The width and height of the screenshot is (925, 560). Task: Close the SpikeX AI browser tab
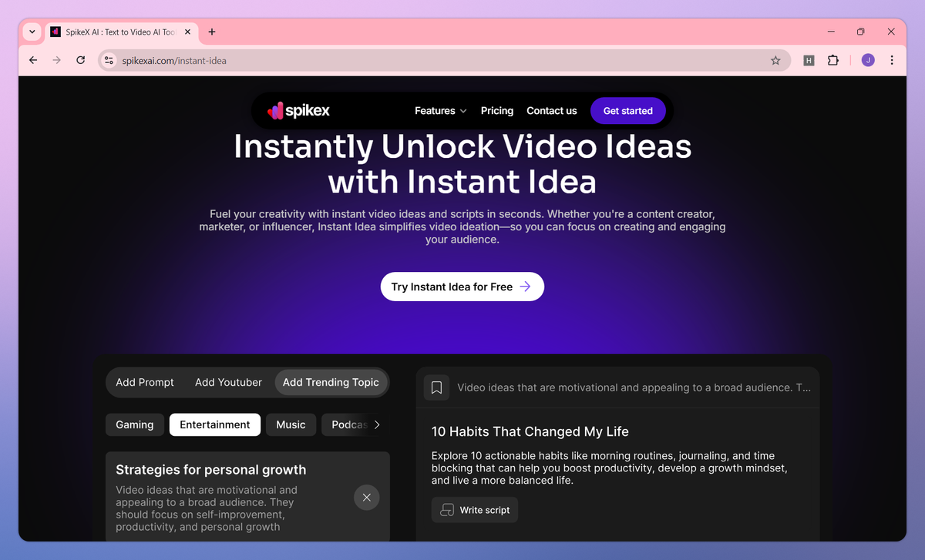click(x=186, y=32)
